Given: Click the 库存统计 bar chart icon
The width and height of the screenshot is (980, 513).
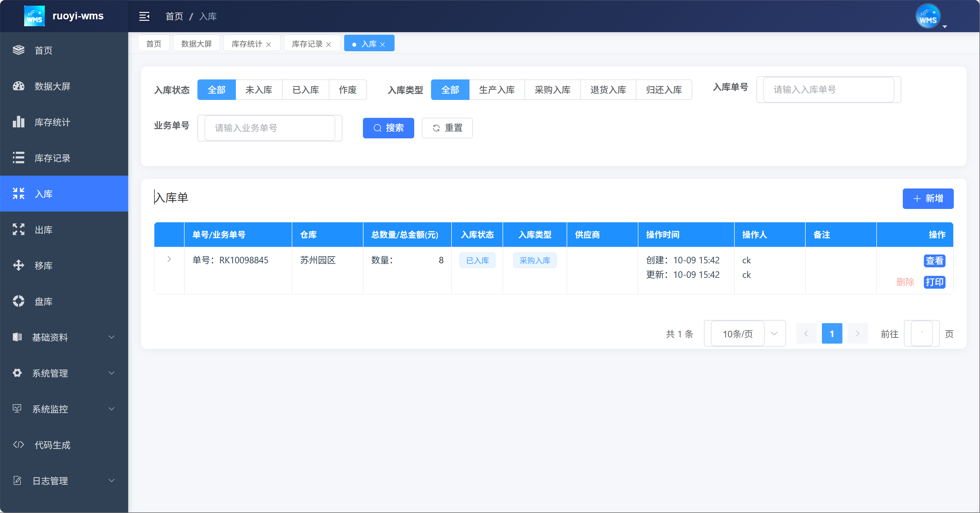Looking at the screenshot, I should pyautogui.click(x=18, y=122).
